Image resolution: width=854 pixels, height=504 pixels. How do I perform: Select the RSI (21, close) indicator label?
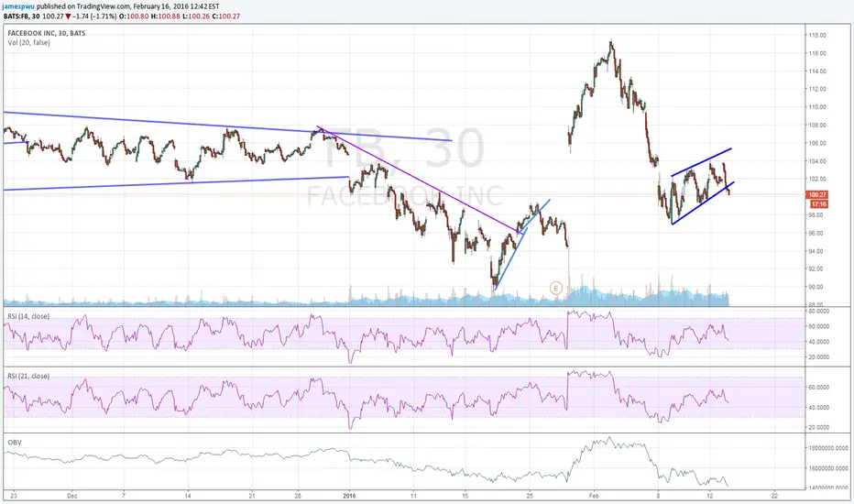point(28,376)
